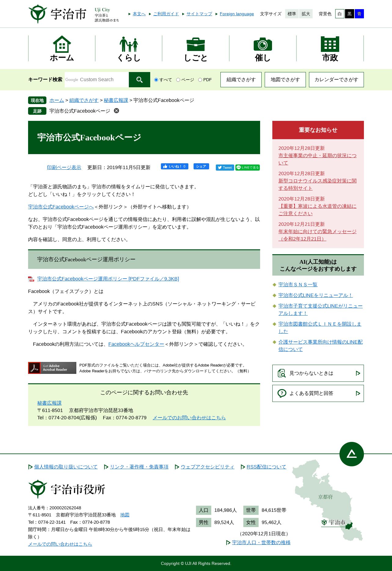
Task: Click the Get Adobe Acrobat Reader banner
Action: (x=52, y=368)
